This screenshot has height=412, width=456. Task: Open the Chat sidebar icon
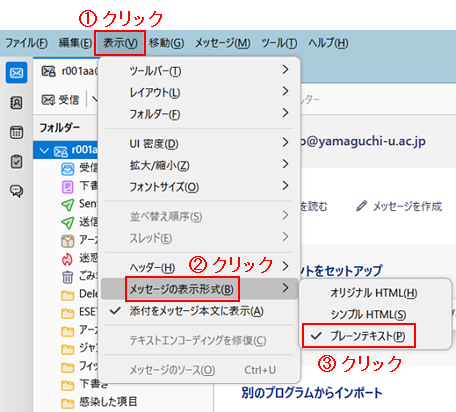16,191
